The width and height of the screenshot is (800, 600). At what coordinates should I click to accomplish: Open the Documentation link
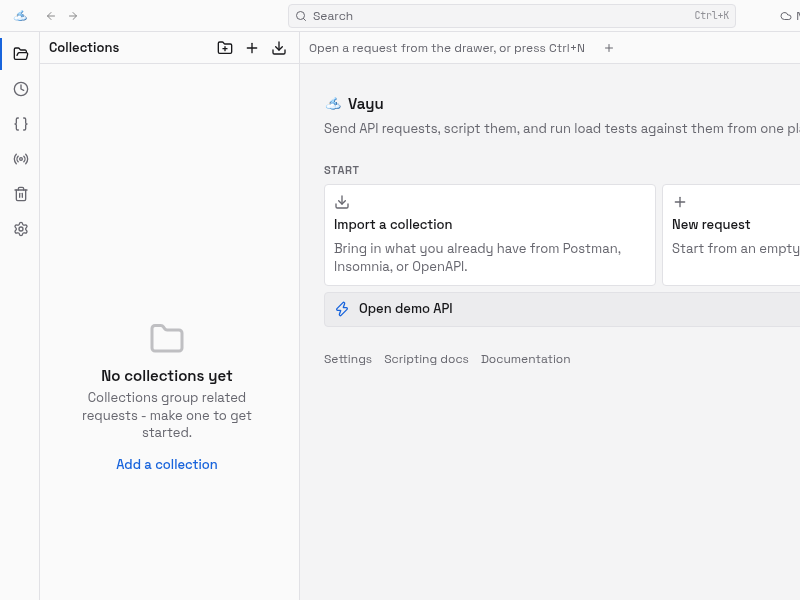(526, 359)
